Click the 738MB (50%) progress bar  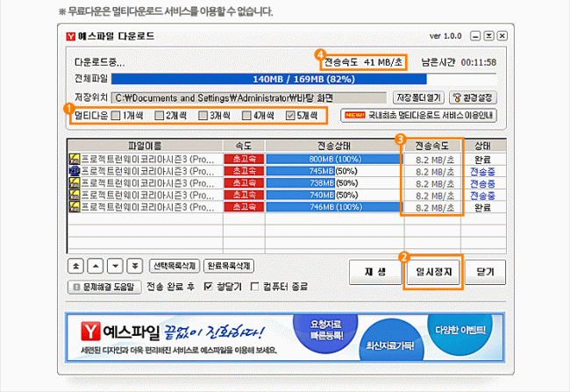(334, 183)
